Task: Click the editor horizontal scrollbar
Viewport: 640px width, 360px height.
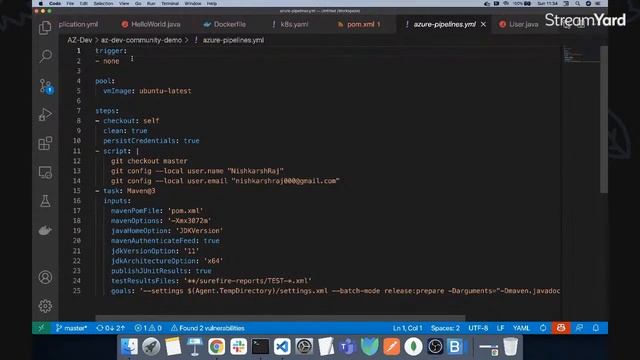Action: coord(280,318)
